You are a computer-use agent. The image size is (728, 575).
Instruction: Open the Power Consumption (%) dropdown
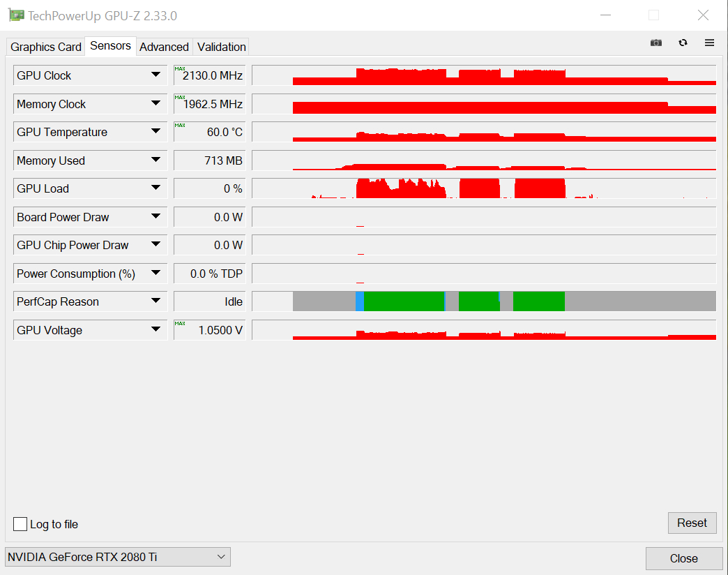pos(156,273)
